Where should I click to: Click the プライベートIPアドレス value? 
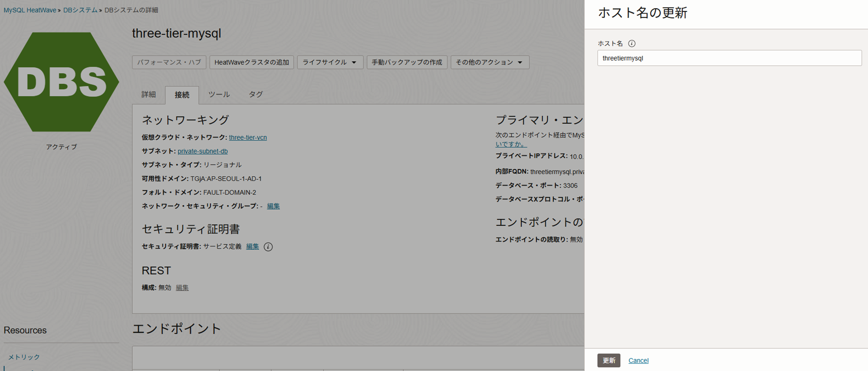[x=577, y=157]
